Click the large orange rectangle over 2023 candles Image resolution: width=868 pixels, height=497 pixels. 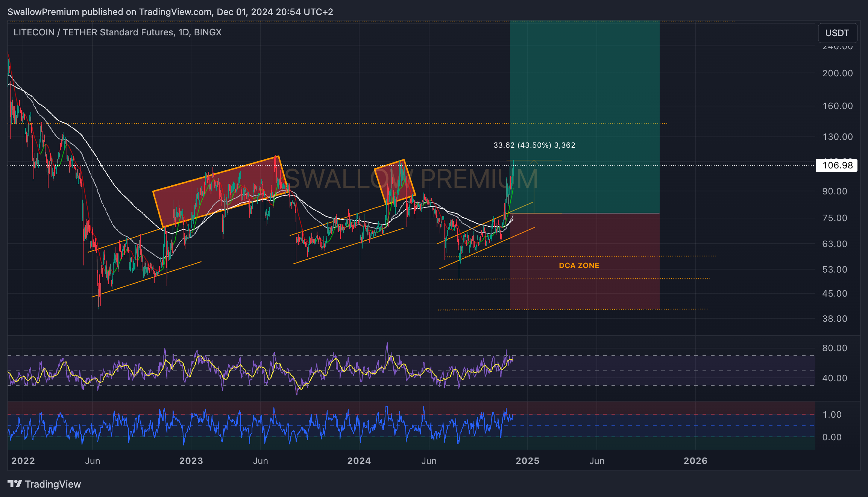point(221,192)
